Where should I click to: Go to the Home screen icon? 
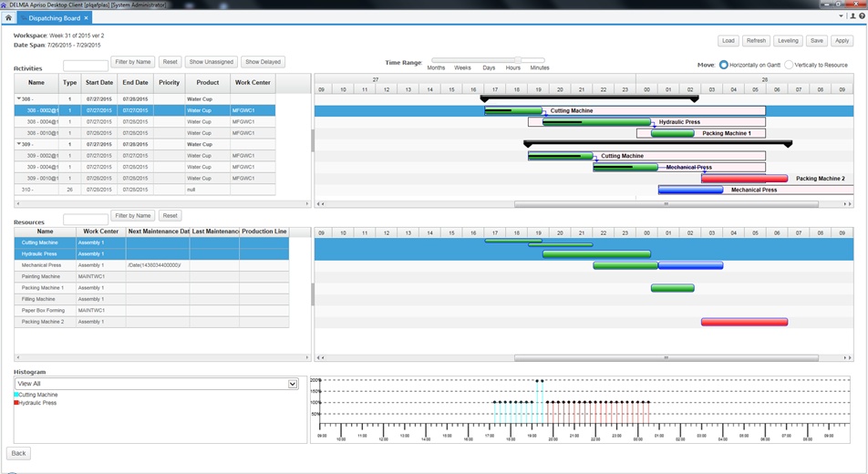tap(8, 17)
